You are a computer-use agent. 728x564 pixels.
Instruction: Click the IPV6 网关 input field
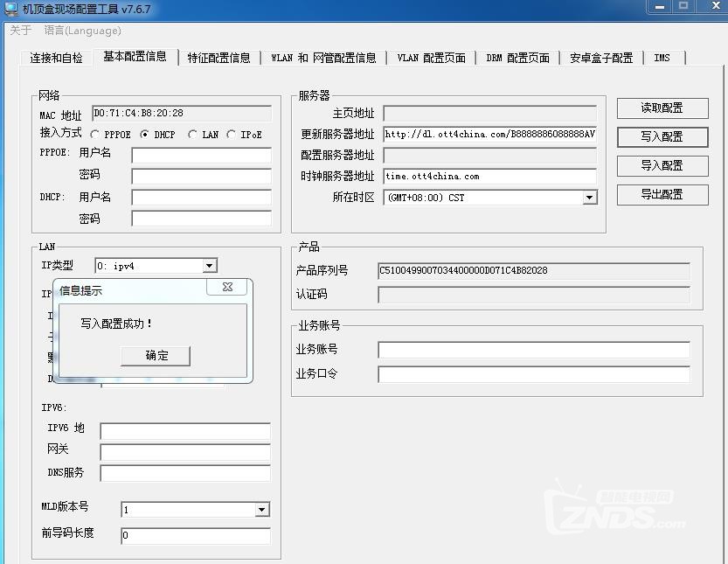click(x=185, y=452)
